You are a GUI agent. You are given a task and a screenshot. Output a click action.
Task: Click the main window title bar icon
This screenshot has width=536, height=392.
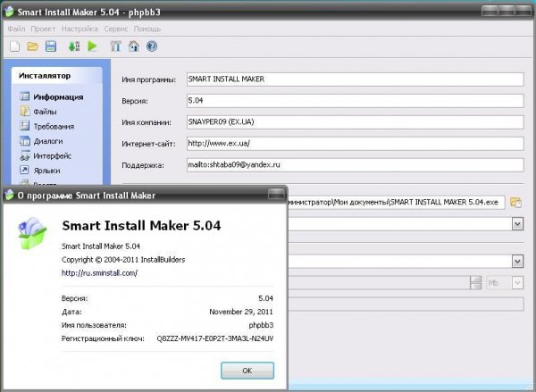pyautogui.click(x=9, y=12)
